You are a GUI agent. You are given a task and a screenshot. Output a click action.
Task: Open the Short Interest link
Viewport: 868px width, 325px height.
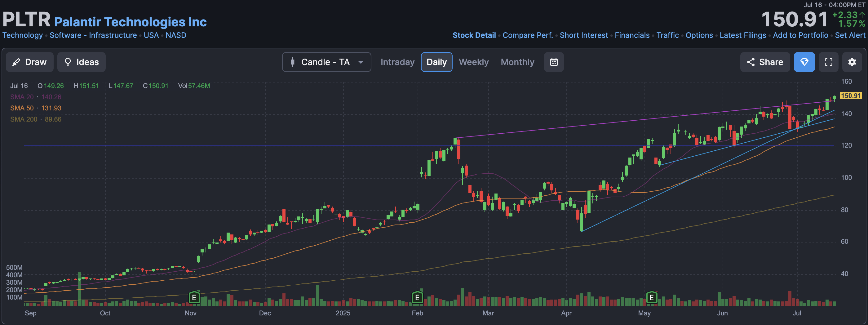pos(584,35)
